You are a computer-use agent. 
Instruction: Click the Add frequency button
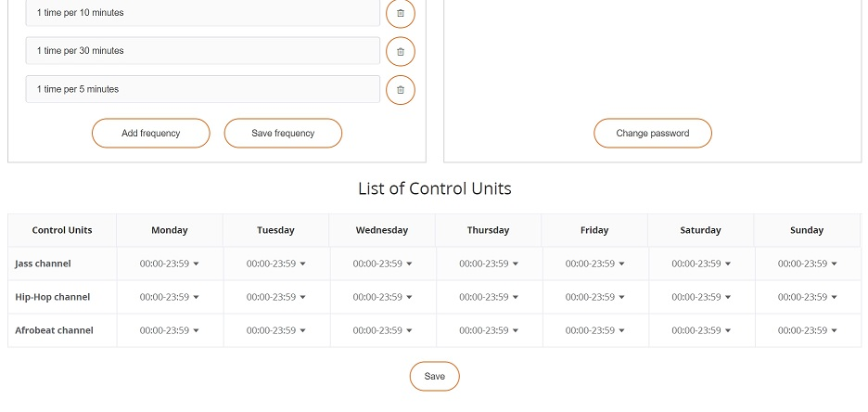click(150, 133)
